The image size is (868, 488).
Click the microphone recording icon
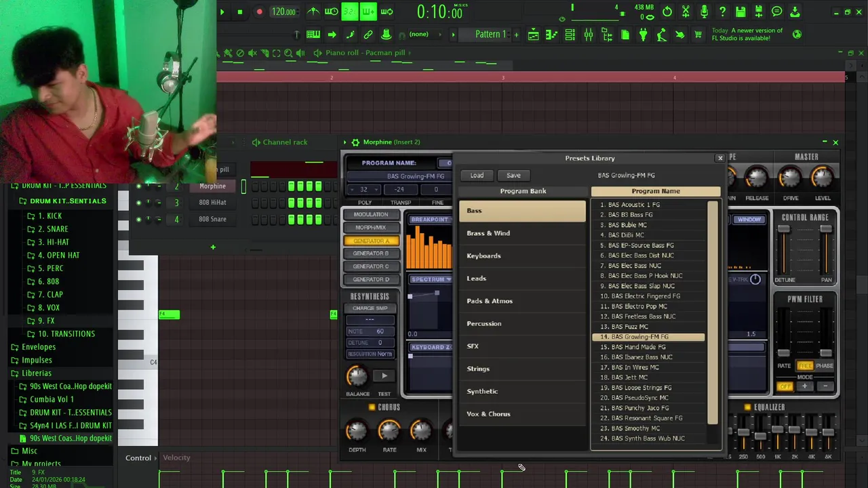tap(704, 12)
